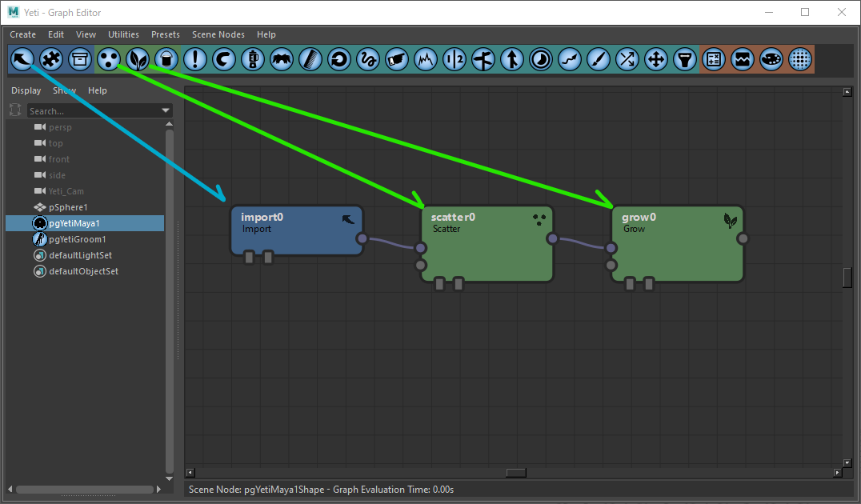Click the mustache toolbar icon
The height and width of the screenshot is (504, 861).
click(282, 59)
